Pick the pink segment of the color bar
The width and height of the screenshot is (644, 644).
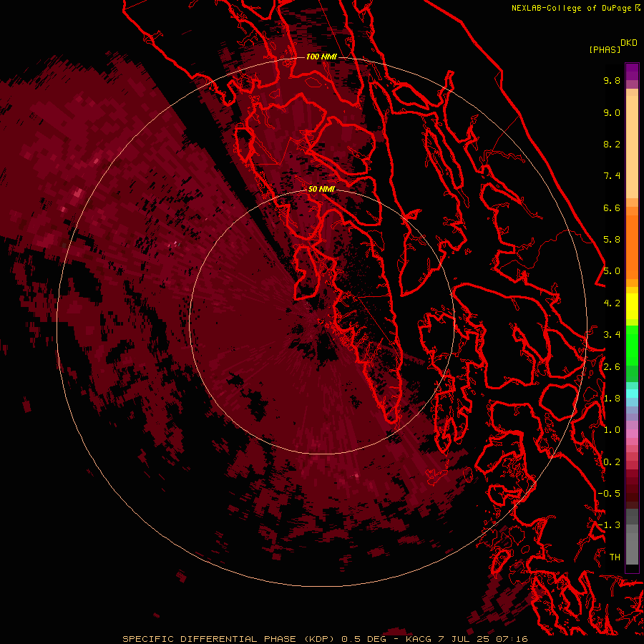pyautogui.click(x=632, y=434)
